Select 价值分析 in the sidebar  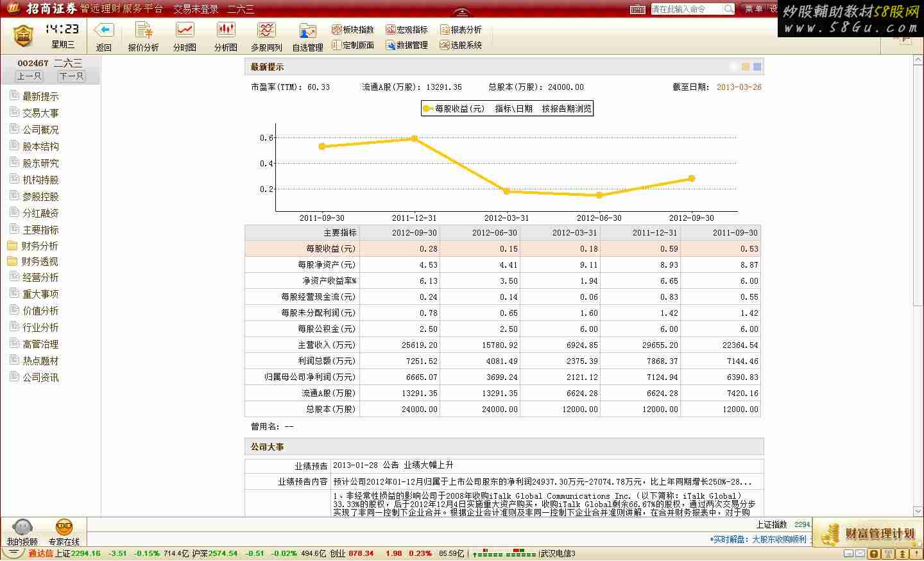click(40, 311)
